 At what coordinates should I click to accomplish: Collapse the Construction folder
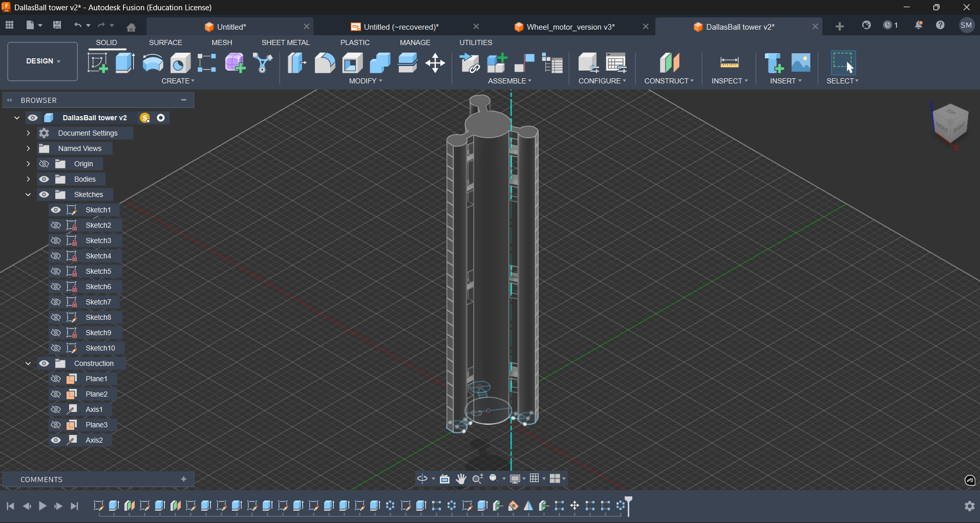tap(28, 363)
